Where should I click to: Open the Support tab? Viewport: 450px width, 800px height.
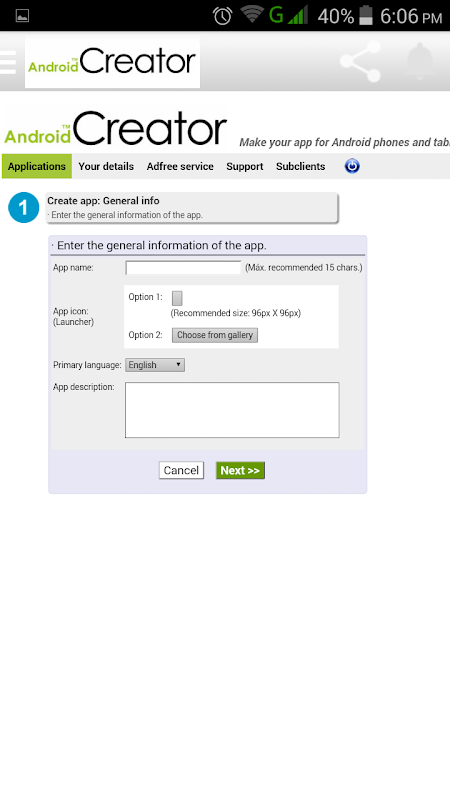[x=245, y=166]
